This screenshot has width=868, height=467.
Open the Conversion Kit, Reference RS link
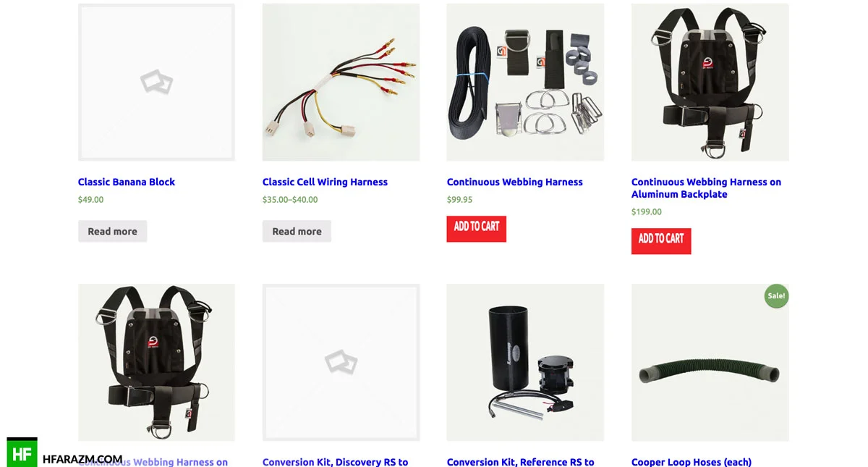click(520, 462)
